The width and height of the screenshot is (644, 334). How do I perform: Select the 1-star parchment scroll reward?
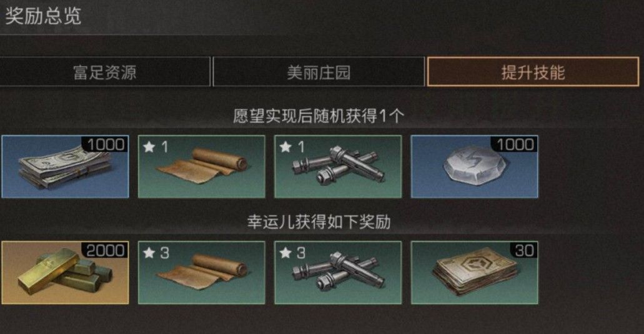point(201,167)
